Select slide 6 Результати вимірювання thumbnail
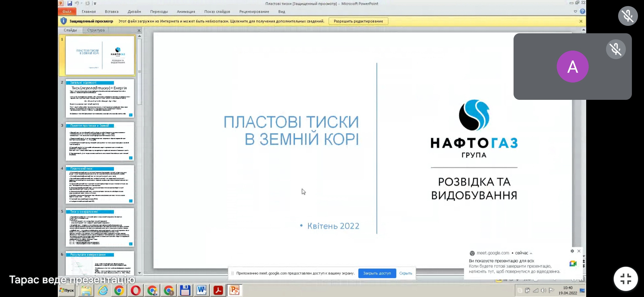The width and height of the screenshot is (644, 297). [x=100, y=263]
